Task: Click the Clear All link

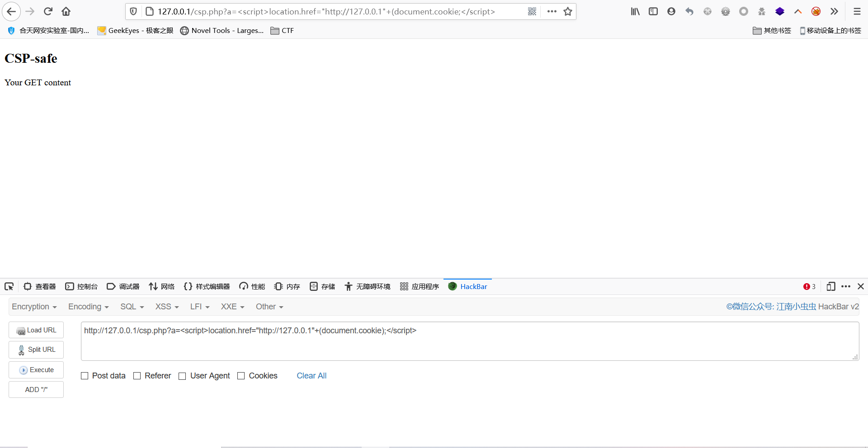Action: tap(311, 376)
